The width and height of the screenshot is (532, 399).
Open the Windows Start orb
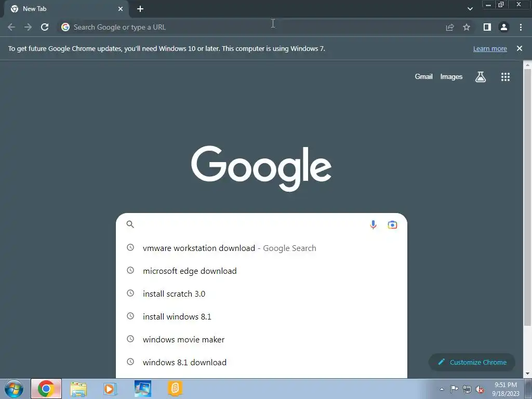[x=14, y=389]
